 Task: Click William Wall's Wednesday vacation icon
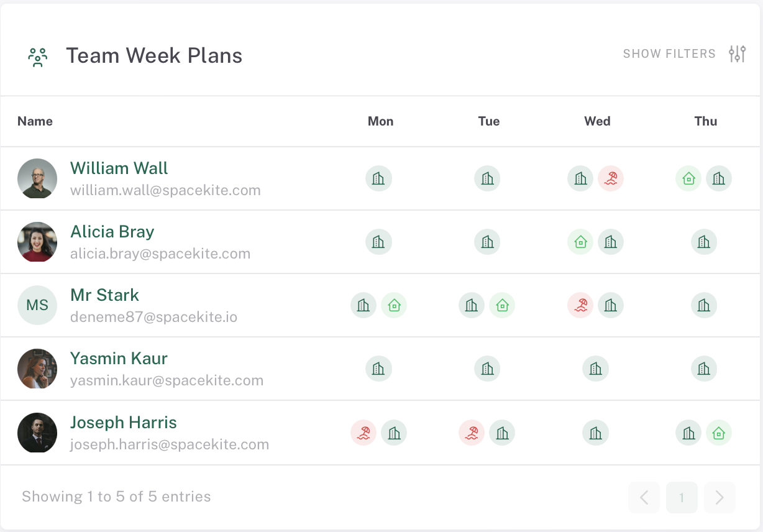pyautogui.click(x=611, y=178)
